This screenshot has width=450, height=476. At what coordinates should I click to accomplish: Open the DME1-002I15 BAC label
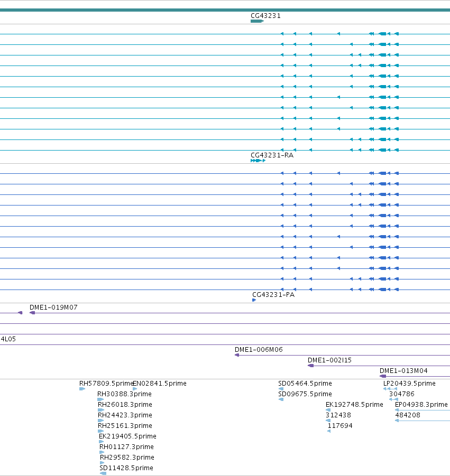coord(329,360)
